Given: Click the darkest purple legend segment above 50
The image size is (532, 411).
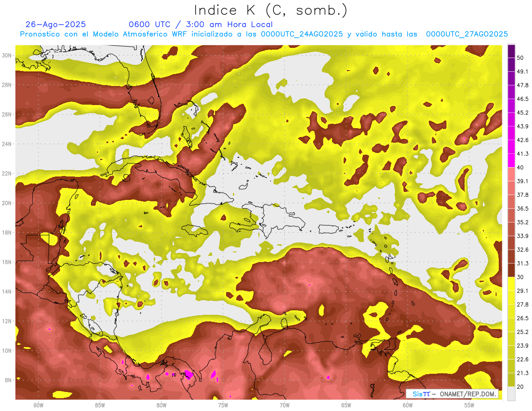Looking at the screenshot, I should click(512, 52).
